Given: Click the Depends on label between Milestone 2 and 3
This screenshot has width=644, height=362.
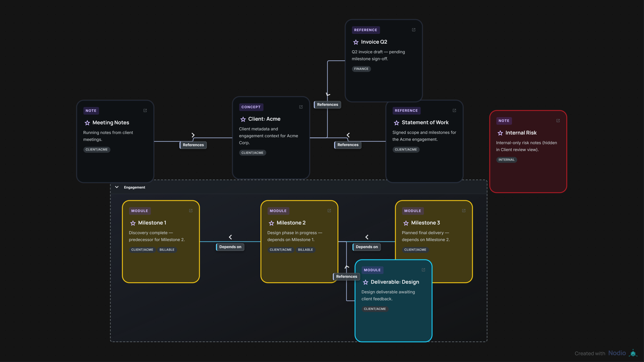Looking at the screenshot, I should coord(367,247).
